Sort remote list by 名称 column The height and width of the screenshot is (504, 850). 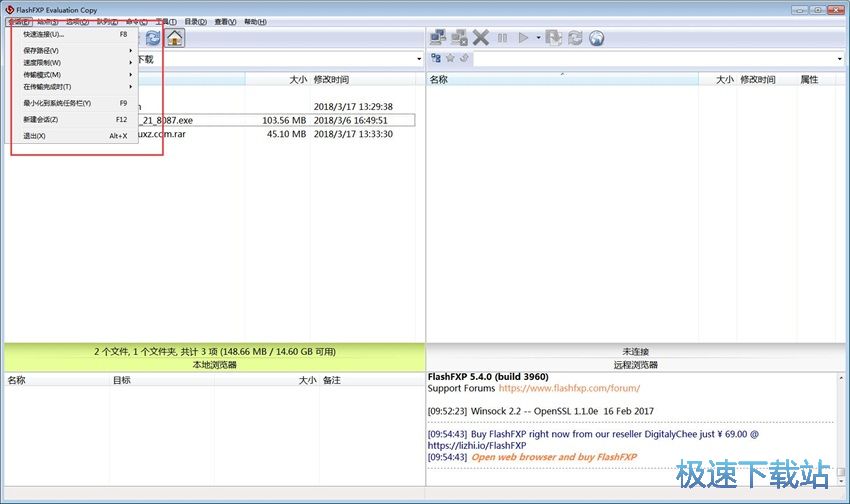pyautogui.click(x=562, y=80)
